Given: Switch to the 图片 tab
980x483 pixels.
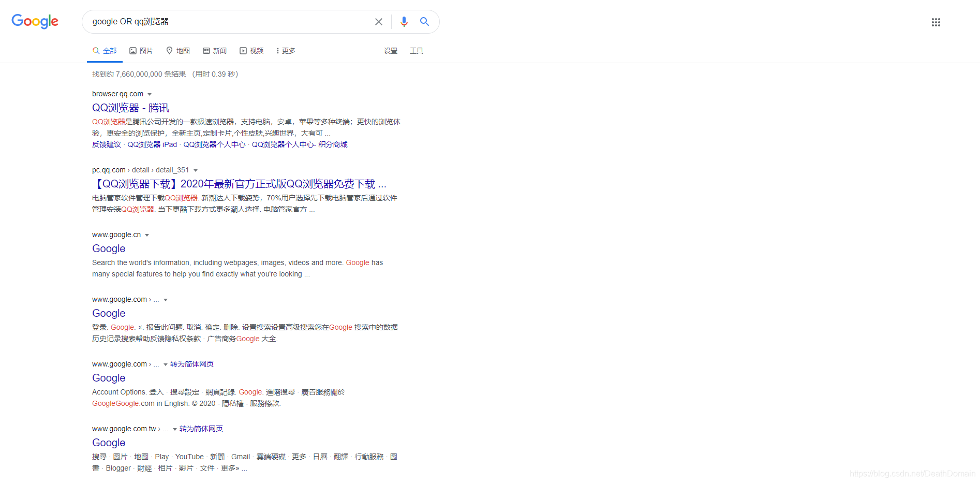Looking at the screenshot, I should [x=141, y=51].
